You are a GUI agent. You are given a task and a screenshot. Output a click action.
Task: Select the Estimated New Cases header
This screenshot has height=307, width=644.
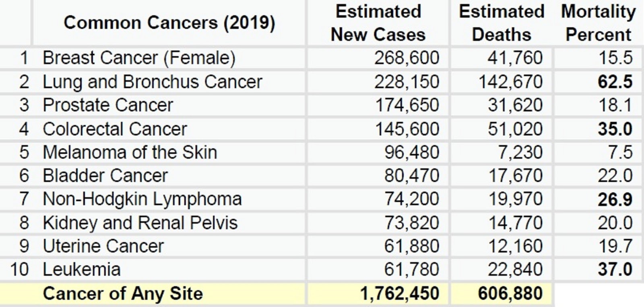click(378, 23)
